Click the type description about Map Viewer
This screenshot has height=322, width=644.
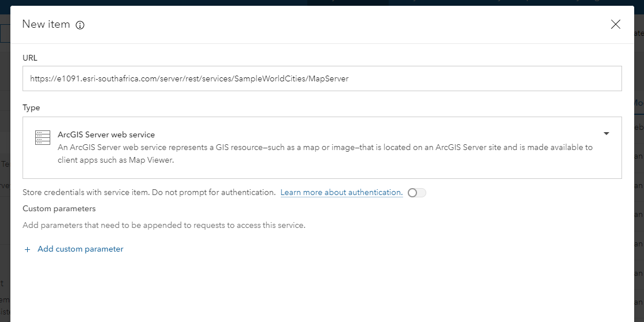coord(325,154)
